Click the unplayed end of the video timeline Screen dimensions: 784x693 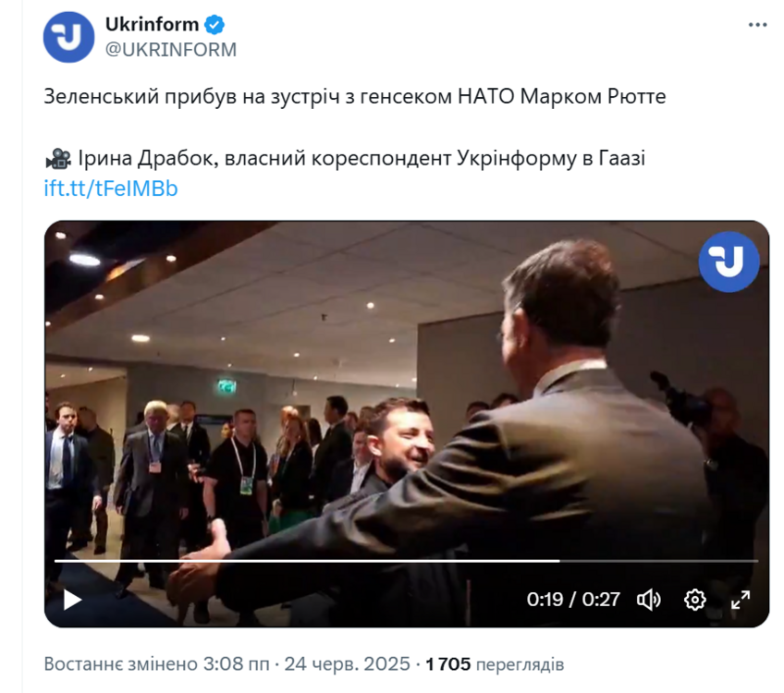659,561
